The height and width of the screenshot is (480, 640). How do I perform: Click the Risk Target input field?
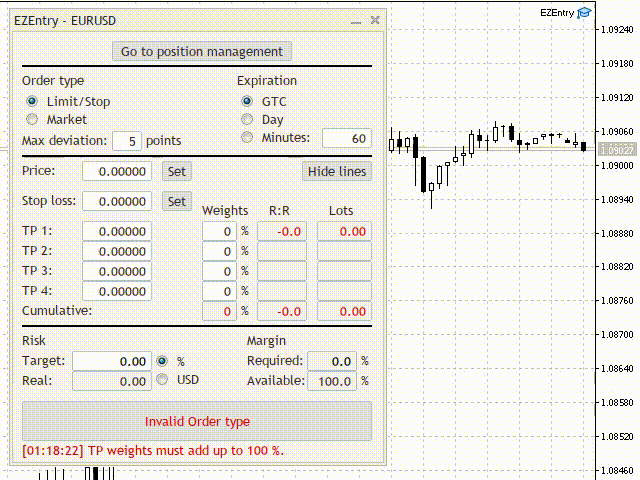112,361
